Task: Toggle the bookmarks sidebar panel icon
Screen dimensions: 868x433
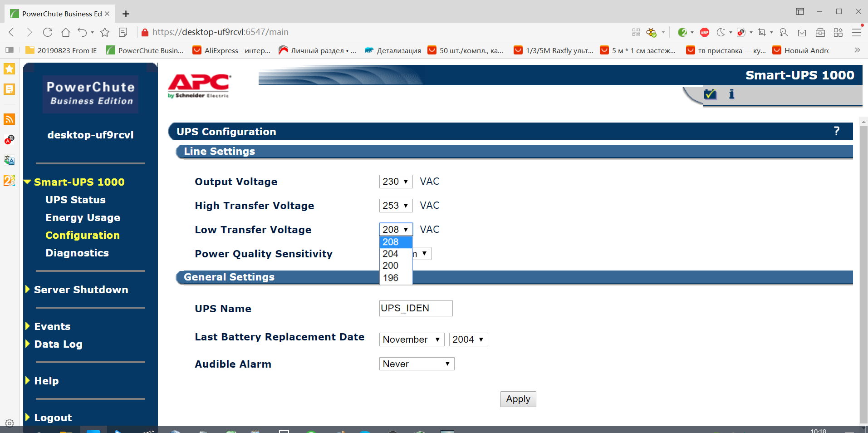Action: [10, 50]
